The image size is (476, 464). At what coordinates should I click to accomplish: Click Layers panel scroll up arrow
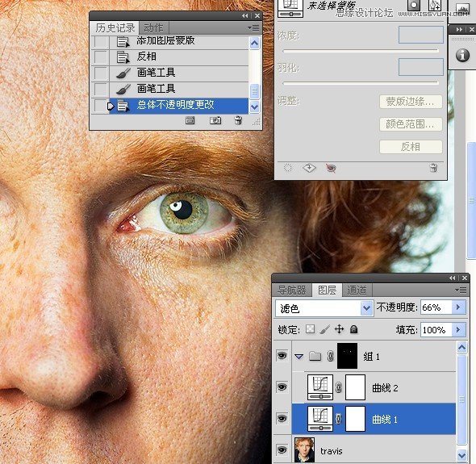(x=462, y=347)
